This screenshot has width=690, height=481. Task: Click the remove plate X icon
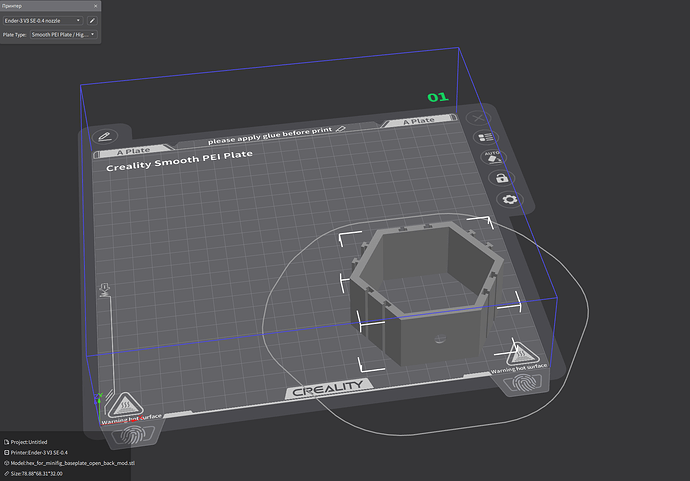[x=478, y=118]
